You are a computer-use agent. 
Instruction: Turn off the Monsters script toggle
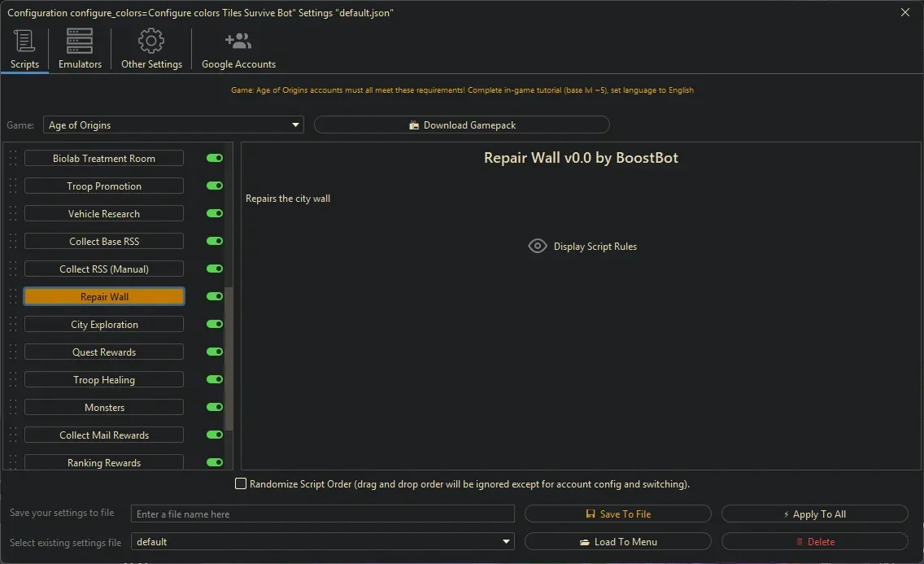[x=214, y=407]
